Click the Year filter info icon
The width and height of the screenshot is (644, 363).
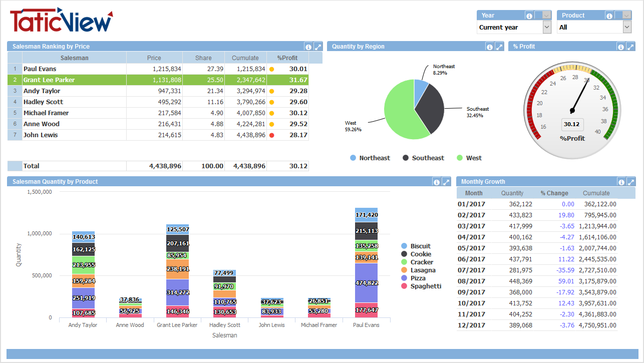pos(529,16)
